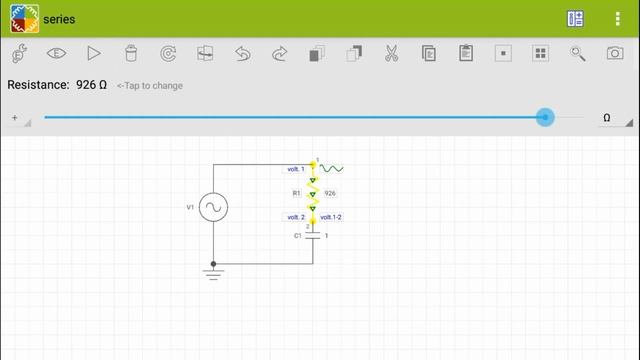Tap the app logo icon
The height and width of the screenshot is (360, 640).
pos(24,19)
